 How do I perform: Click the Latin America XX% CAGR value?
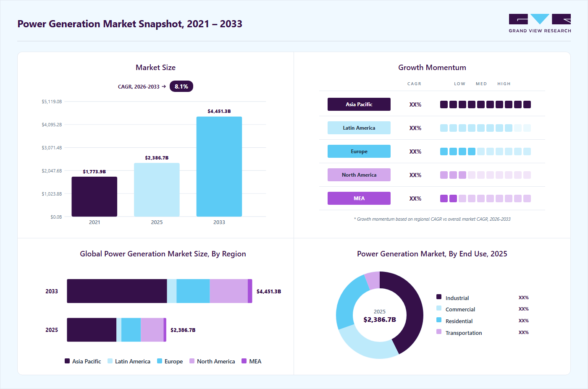click(x=415, y=128)
